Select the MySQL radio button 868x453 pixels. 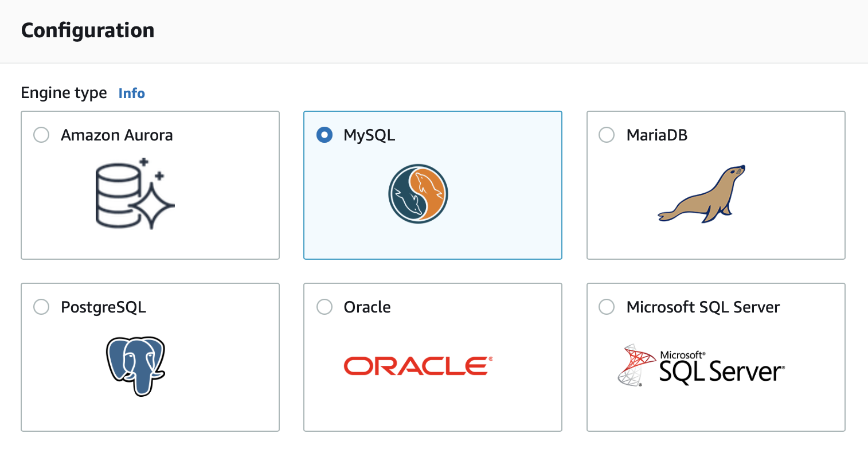point(324,135)
